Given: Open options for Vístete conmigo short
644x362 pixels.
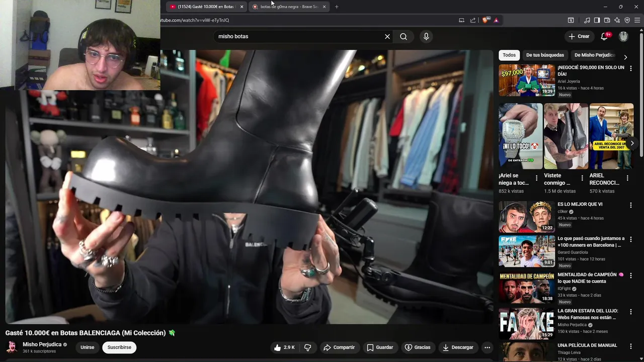Looking at the screenshot, I should tap(582, 178).
